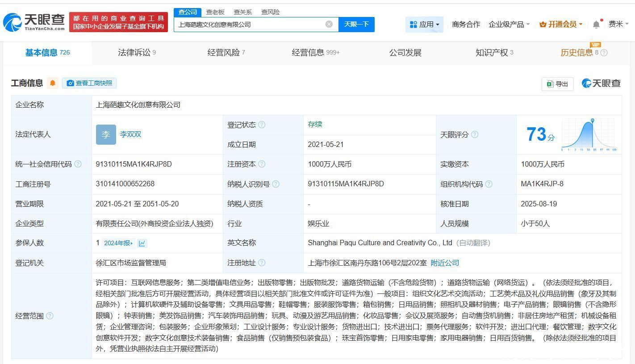Viewport: 635px width, 364px height.
Task: Open the 费米 user account menu
Action: (x=618, y=24)
